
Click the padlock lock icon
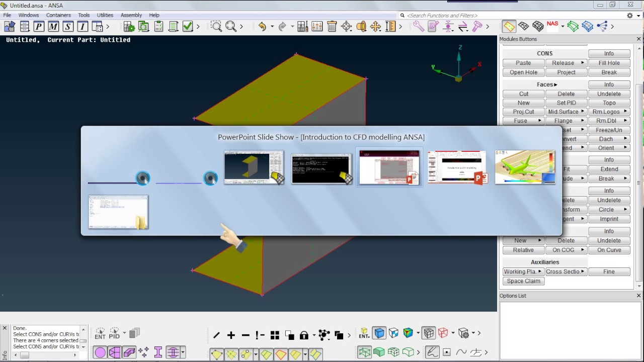click(x=304, y=335)
